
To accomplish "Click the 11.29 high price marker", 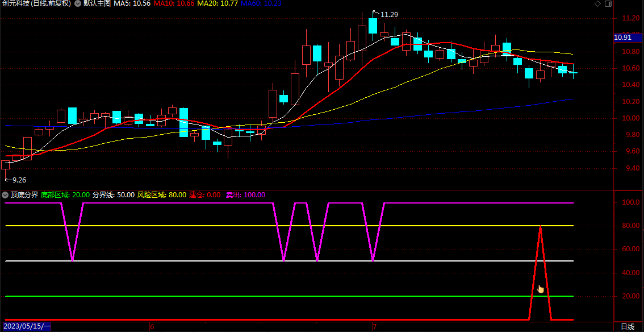I will click(389, 15).
